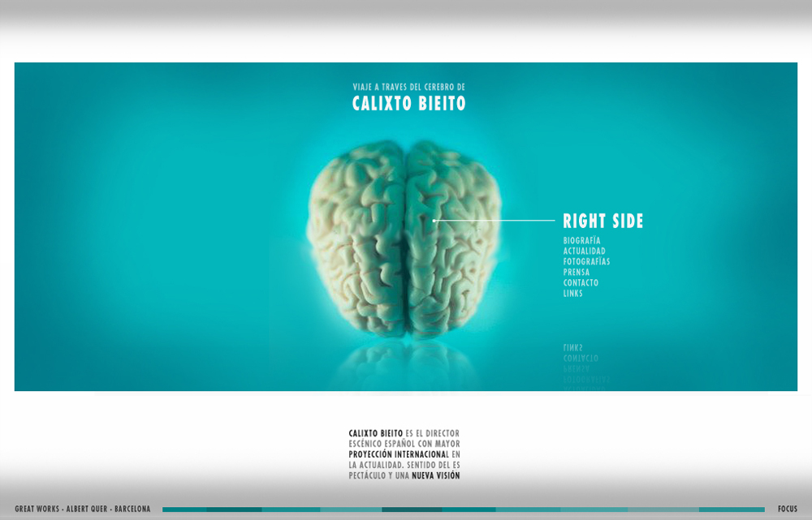This screenshot has height=520, width=812.
Task: Click the darkest middle segment of the footer bar
Action: [x=412, y=509]
